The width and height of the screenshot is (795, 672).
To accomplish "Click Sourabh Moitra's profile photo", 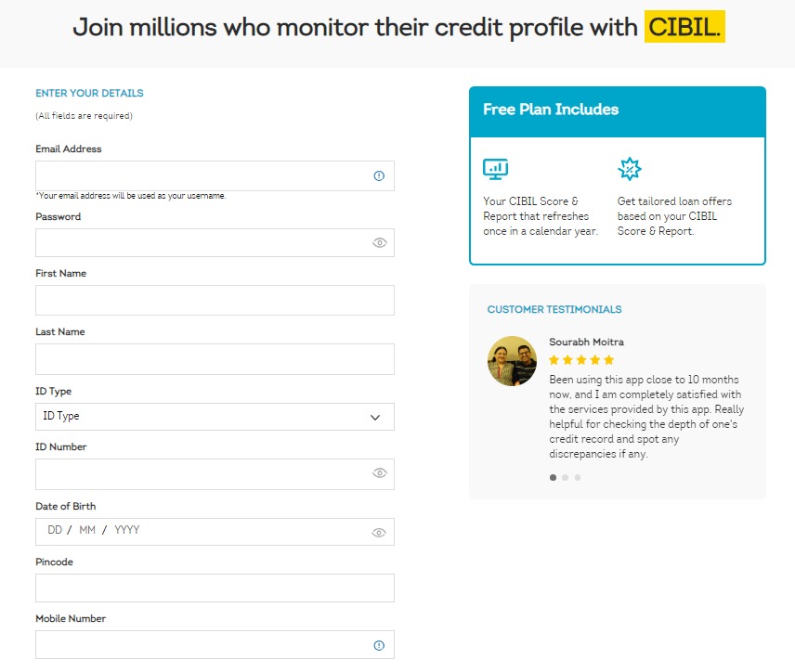I will click(x=512, y=361).
